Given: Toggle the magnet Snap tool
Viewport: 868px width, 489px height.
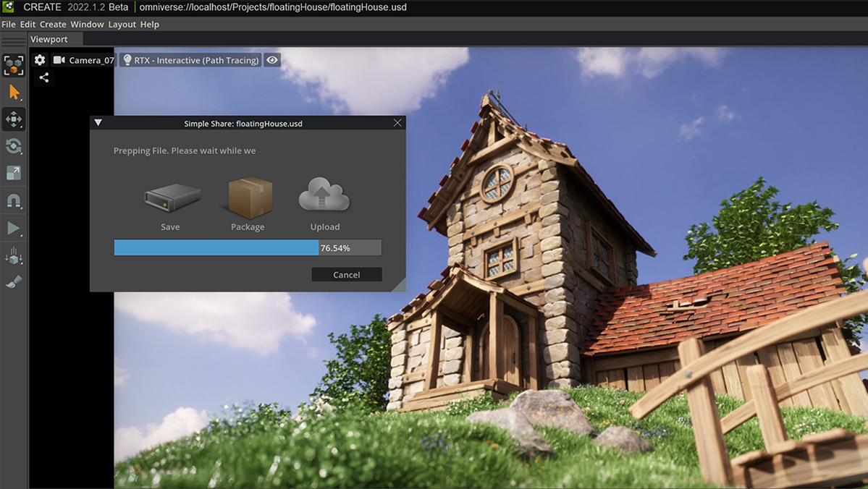Looking at the screenshot, I should 14,201.
